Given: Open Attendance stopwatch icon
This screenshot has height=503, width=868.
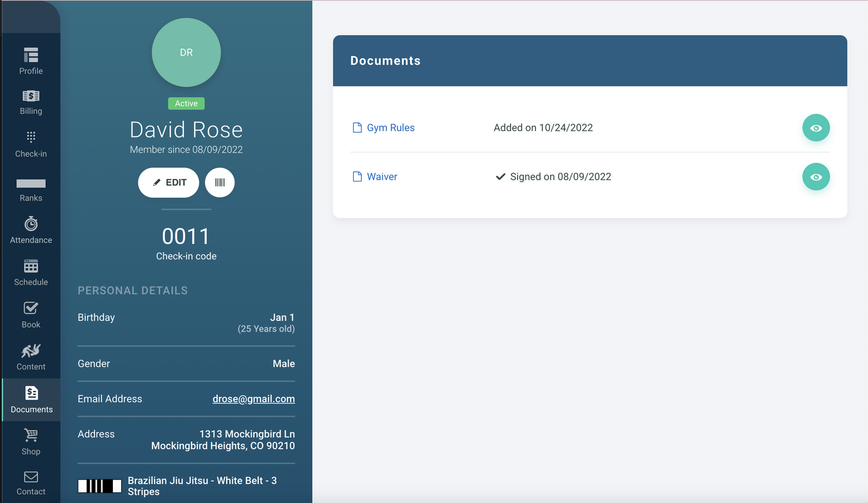Looking at the screenshot, I should point(31,224).
